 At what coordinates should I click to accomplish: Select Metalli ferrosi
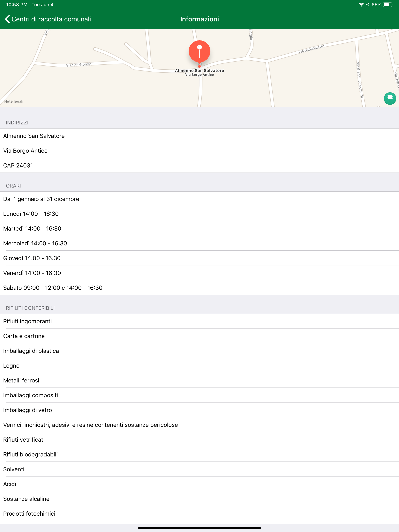pos(199,381)
